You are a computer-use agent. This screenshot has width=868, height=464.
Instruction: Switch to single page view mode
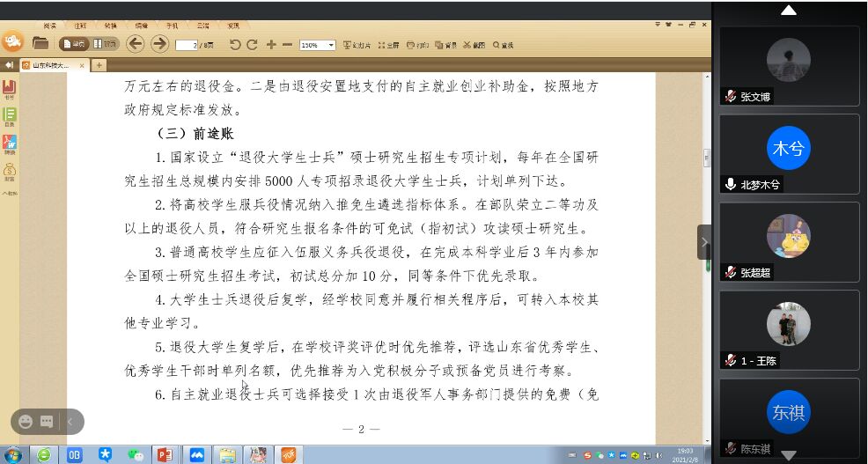click(x=74, y=44)
